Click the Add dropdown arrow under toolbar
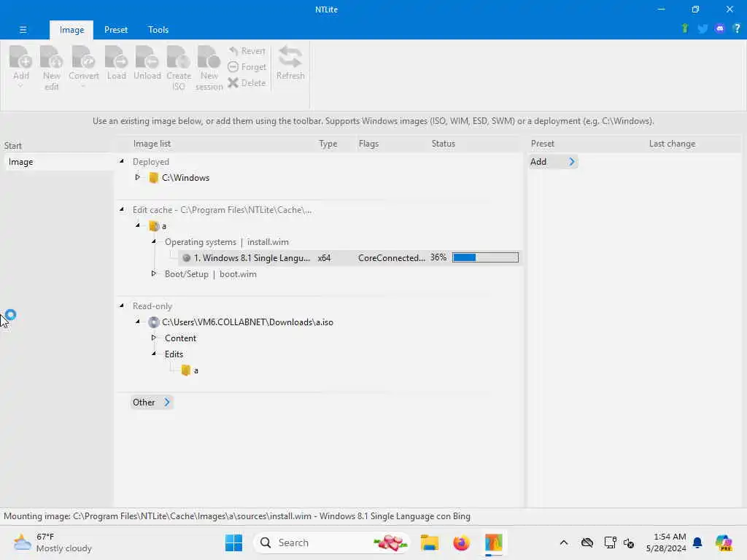 coord(20,86)
